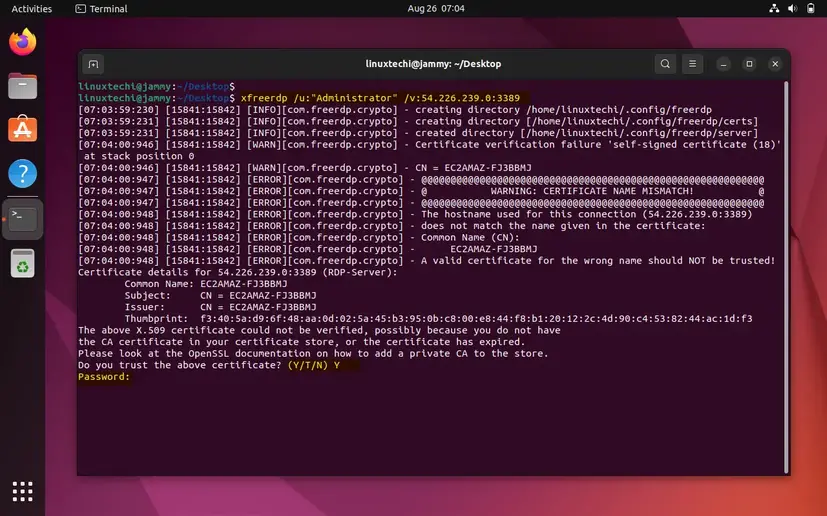827x516 pixels.
Task: Open the Trash from the dock
Action: [22, 264]
